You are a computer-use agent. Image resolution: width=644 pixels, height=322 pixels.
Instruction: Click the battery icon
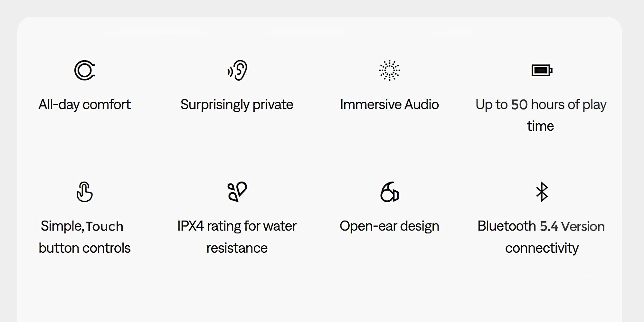[x=542, y=70]
